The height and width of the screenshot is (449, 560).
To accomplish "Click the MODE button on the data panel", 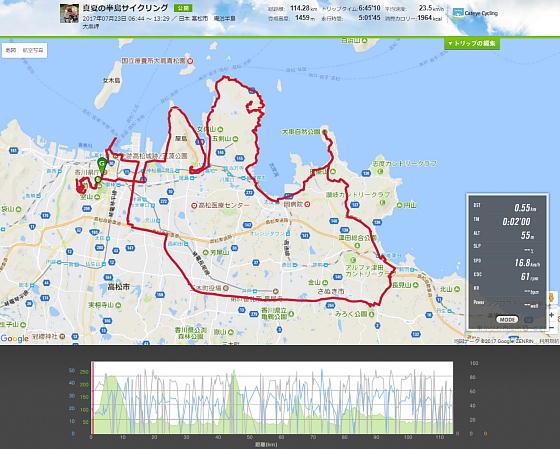I will (507, 320).
